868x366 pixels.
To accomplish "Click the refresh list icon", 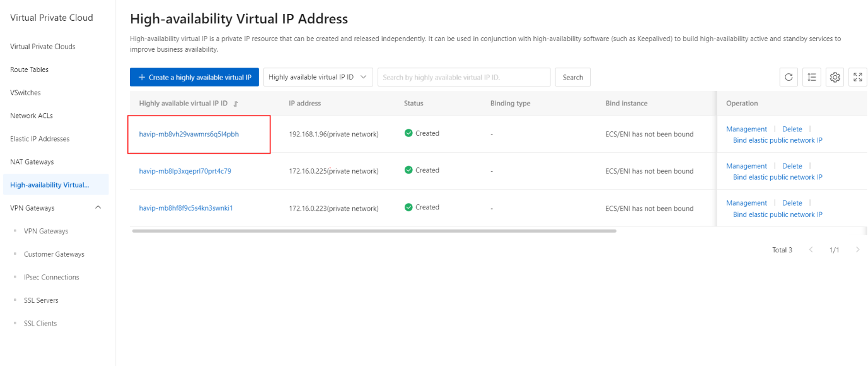I will 789,77.
